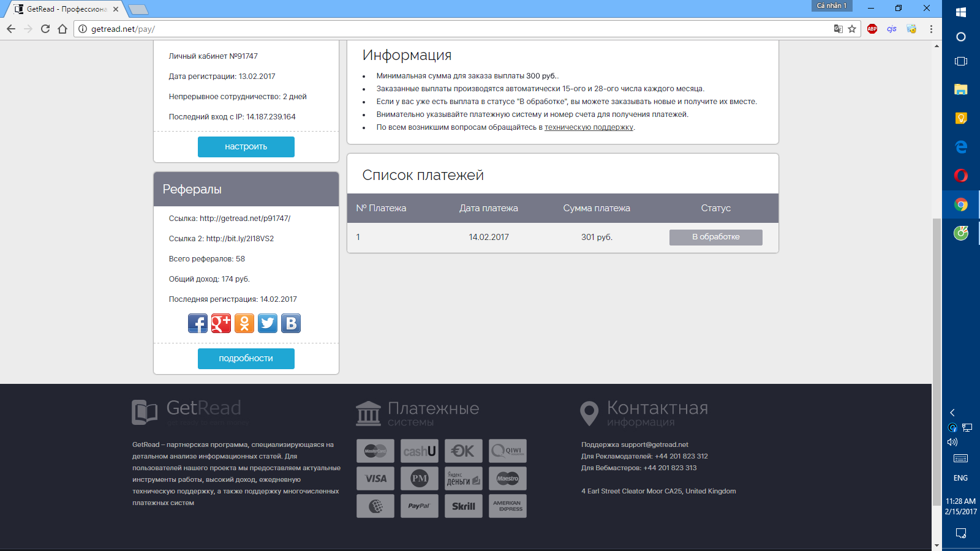Click the подробности button
Image resolution: width=980 pixels, height=551 pixels.
point(246,359)
